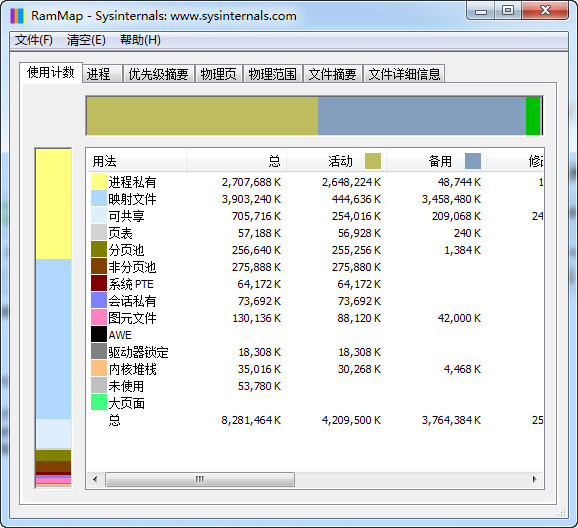Select the 驱动器锁定 row label

click(138, 351)
